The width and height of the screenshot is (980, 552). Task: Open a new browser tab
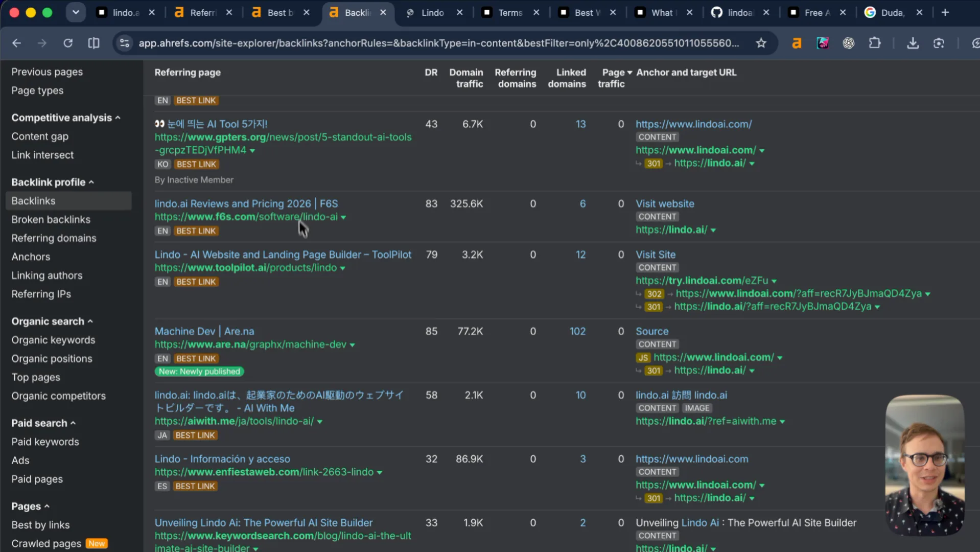[x=945, y=12]
